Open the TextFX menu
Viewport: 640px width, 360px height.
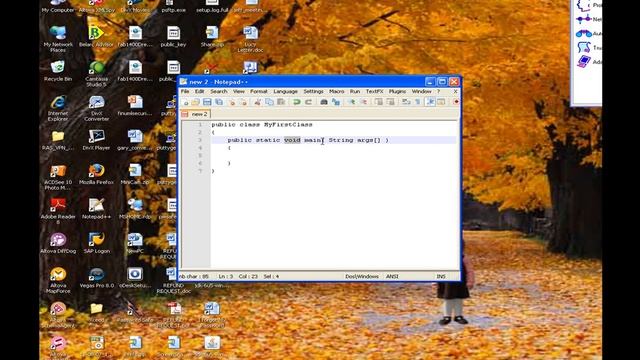(374, 91)
